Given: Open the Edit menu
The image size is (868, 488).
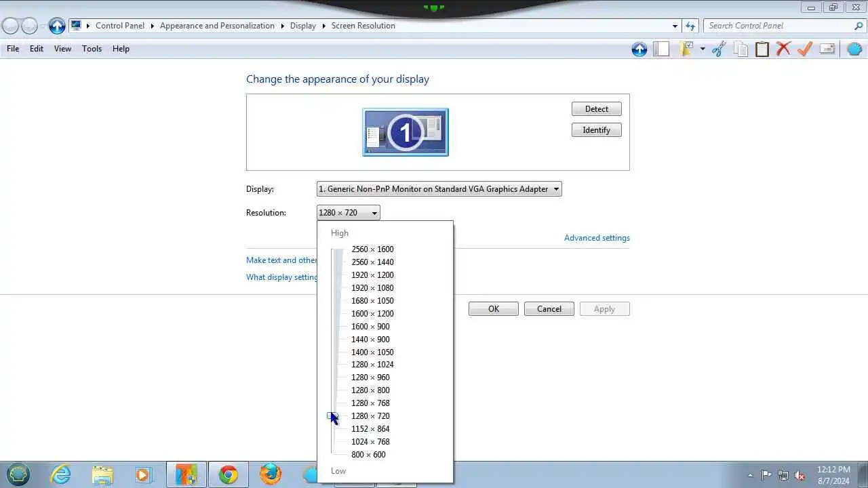Looking at the screenshot, I should click(37, 49).
